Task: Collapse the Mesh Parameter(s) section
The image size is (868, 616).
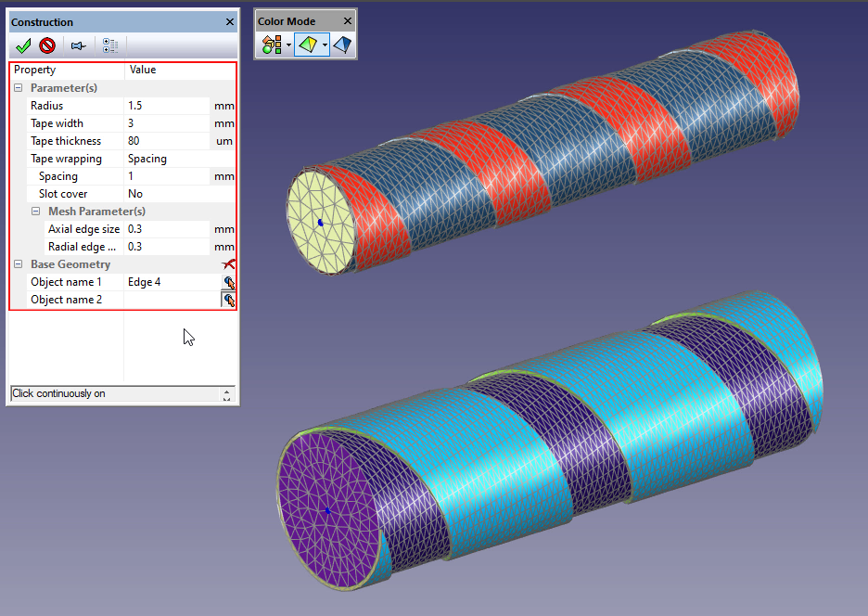Action: 36,212
